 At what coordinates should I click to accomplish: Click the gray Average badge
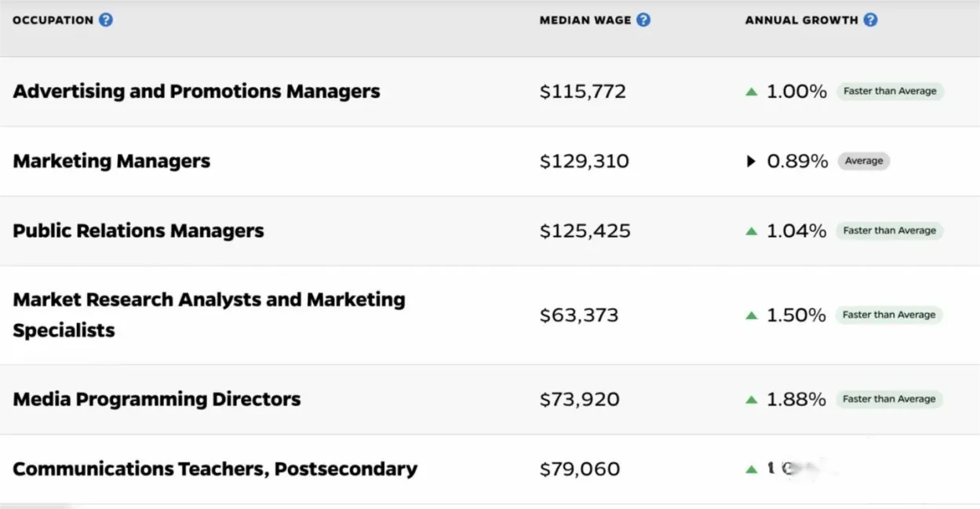(x=864, y=162)
